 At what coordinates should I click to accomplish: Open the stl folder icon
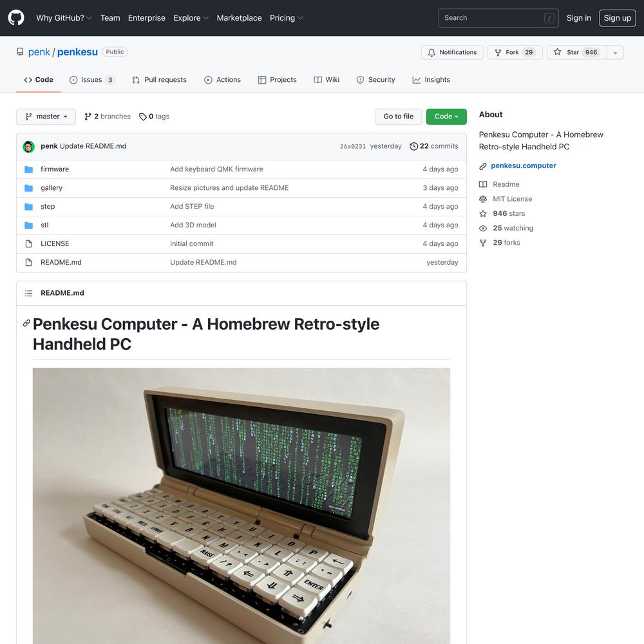point(29,225)
